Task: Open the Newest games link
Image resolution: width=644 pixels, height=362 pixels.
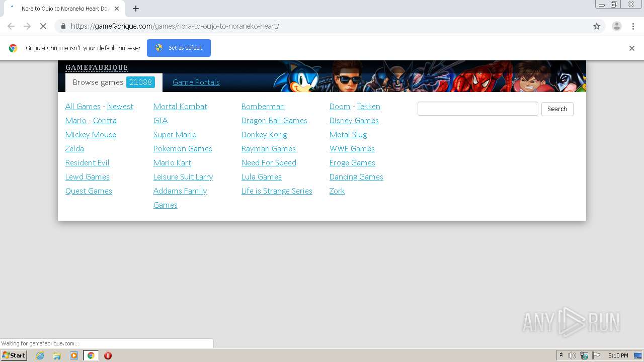Action: click(x=120, y=107)
